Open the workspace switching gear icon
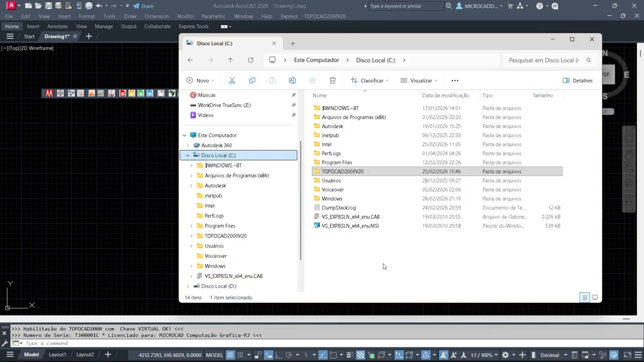The image size is (644, 362). coord(505,355)
